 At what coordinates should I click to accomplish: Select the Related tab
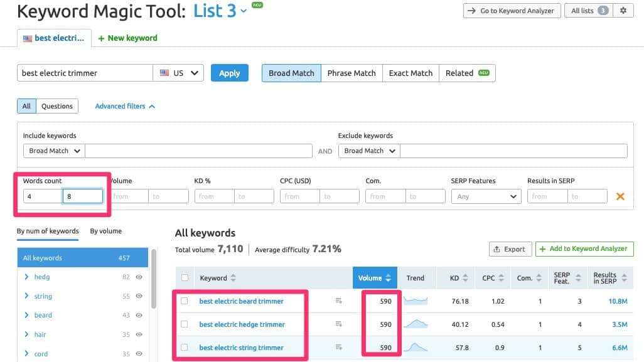(x=467, y=73)
